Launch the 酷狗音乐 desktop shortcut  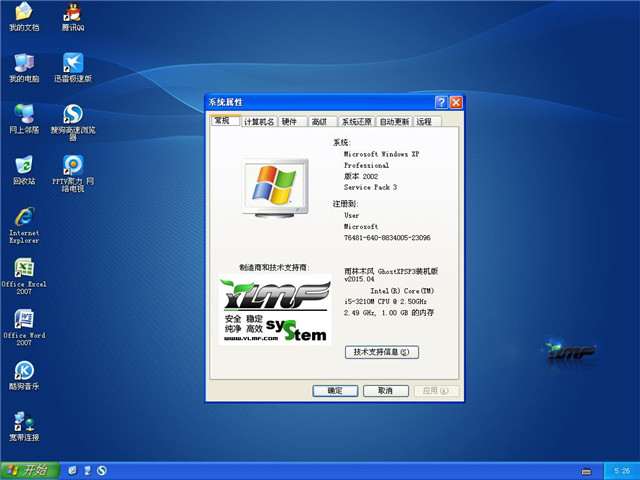[24, 376]
